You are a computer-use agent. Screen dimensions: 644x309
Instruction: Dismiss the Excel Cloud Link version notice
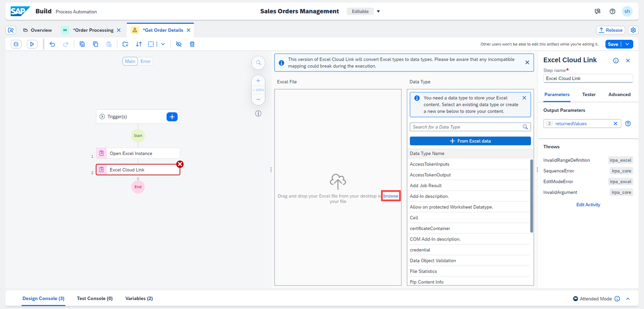coord(527,63)
